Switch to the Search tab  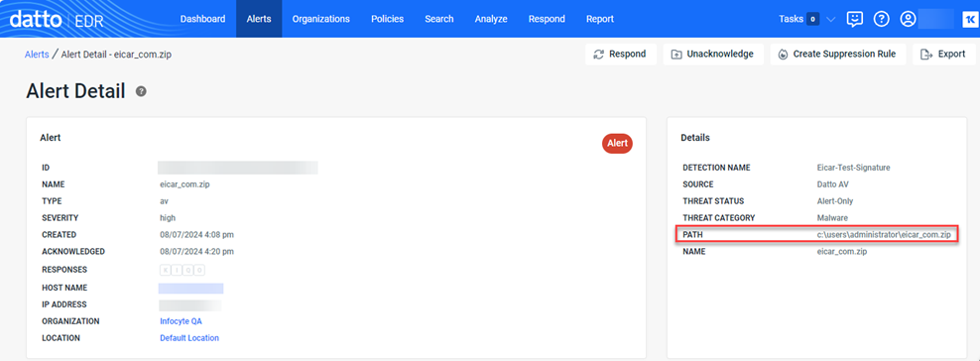click(439, 19)
